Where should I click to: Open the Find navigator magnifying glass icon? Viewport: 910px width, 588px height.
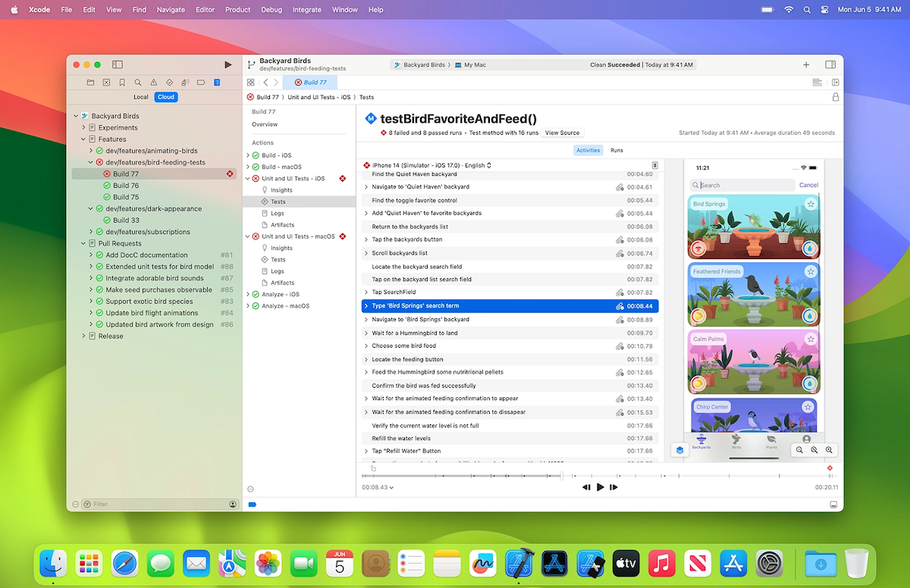coord(138,83)
